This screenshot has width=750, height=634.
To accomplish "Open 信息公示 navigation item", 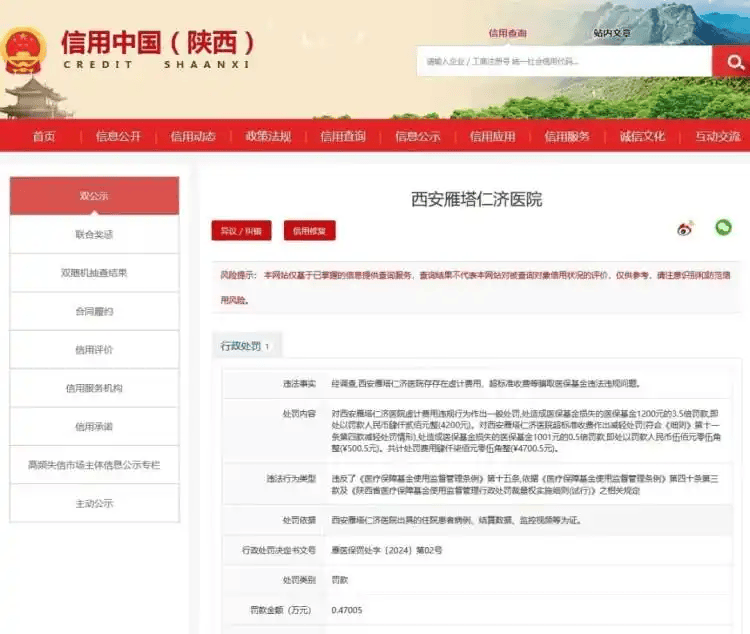I will (x=418, y=137).
